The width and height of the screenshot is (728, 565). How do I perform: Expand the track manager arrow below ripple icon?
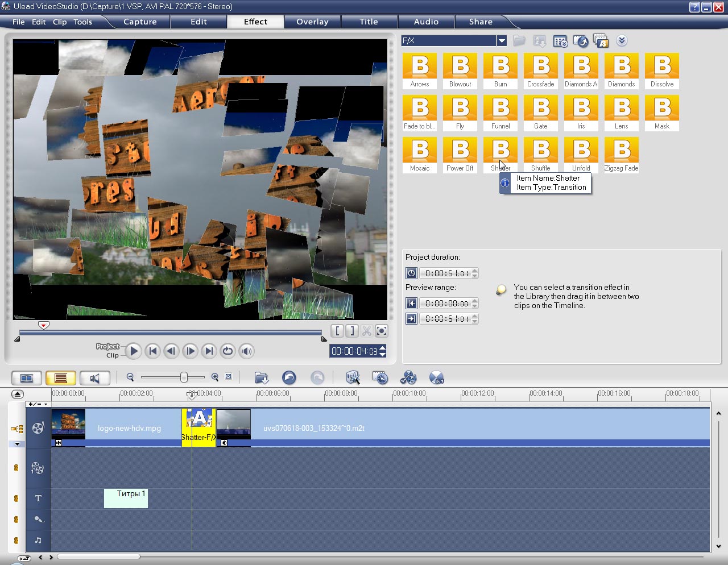tap(17, 444)
